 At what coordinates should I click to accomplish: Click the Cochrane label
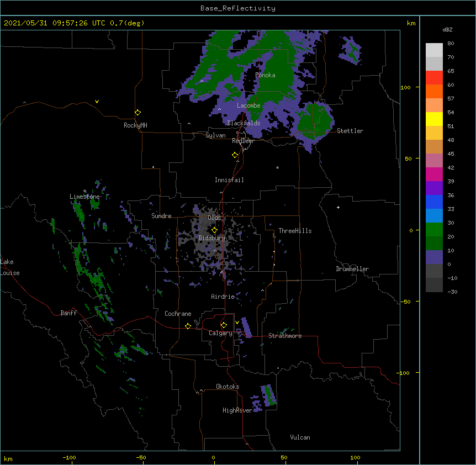(178, 314)
